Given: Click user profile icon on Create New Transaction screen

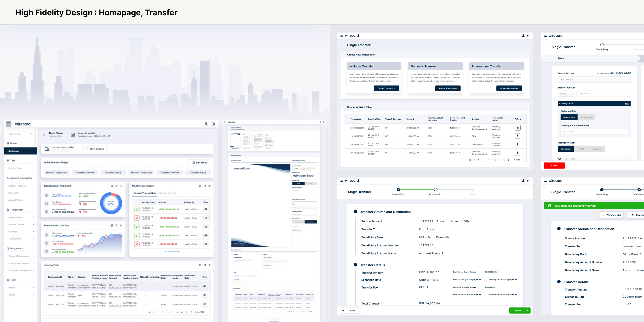Looking at the screenshot, I should tap(523, 36).
